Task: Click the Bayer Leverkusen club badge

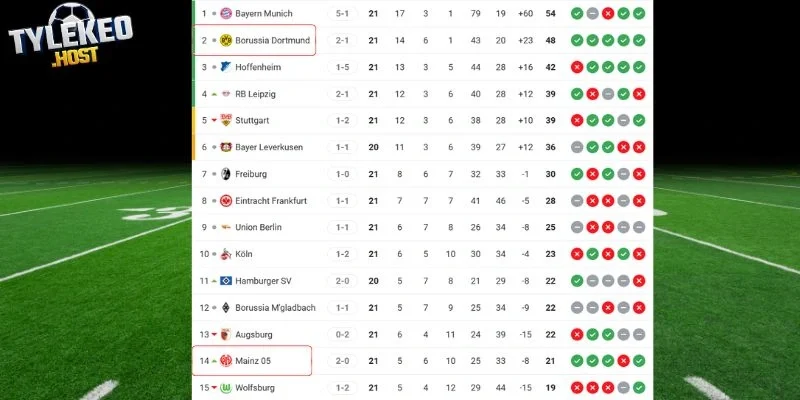Action: pyautogui.click(x=225, y=147)
